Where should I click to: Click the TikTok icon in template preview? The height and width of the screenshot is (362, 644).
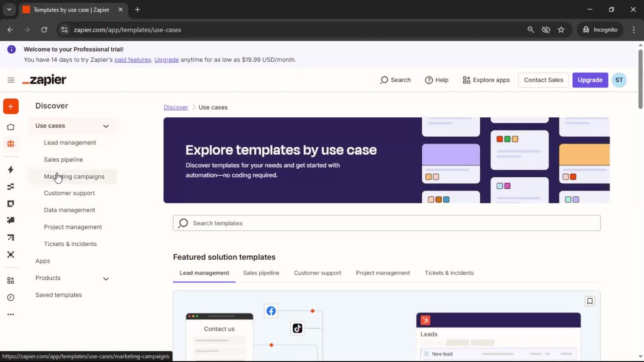(298, 328)
